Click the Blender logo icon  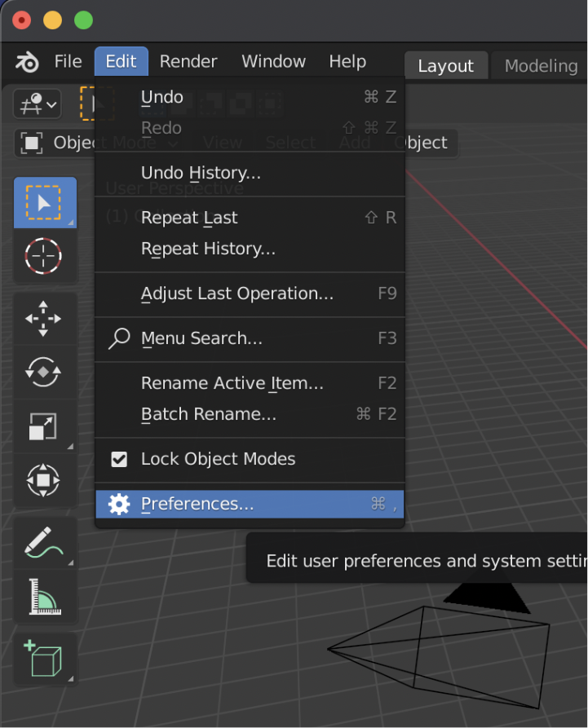[x=28, y=62]
